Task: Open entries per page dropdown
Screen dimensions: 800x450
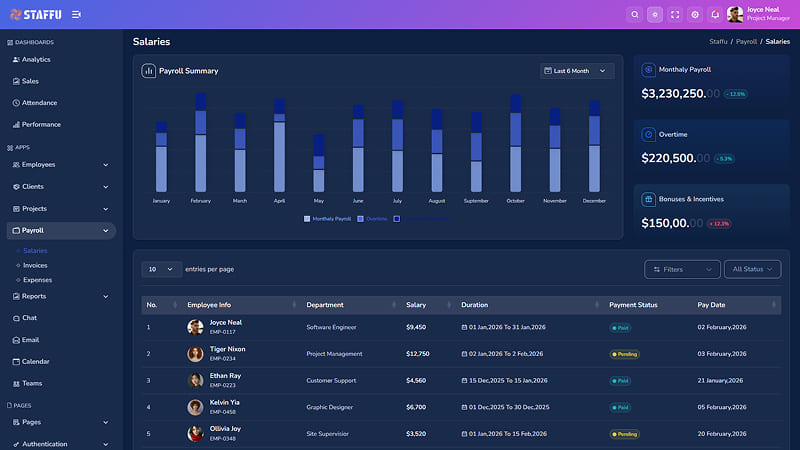Action: [x=161, y=269]
